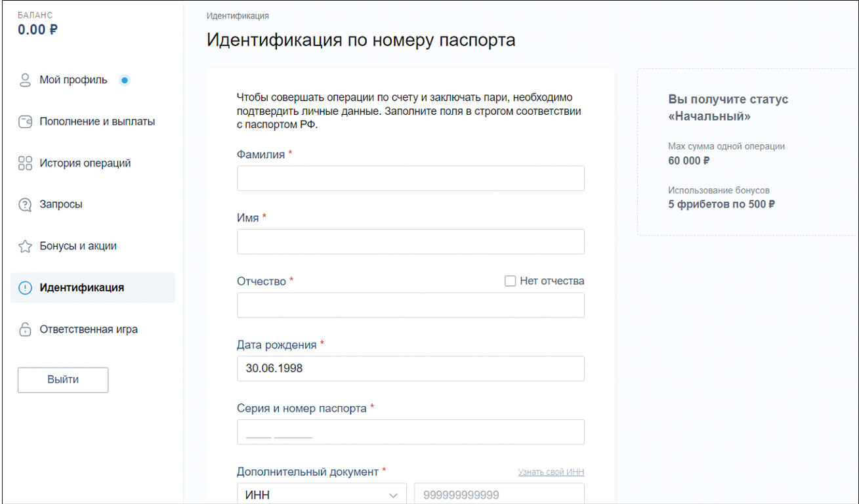The height and width of the screenshot is (504, 859).
Task: Follow the Узнать свой ИНН link
Action: click(551, 472)
